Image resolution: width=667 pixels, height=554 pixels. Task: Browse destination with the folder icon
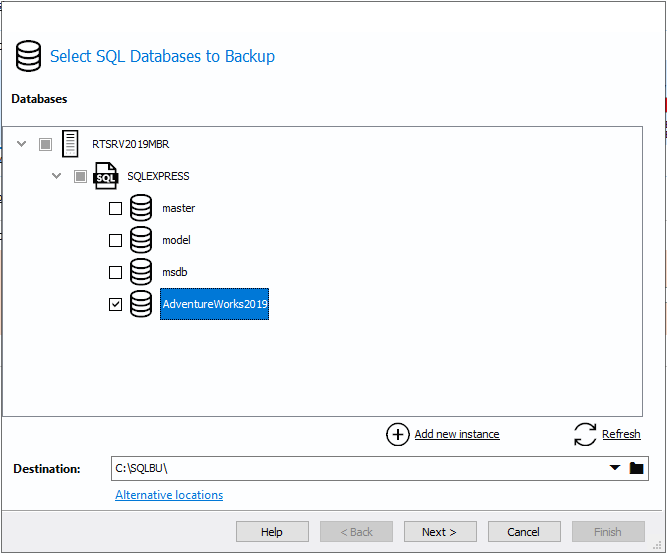pos(636,468)
